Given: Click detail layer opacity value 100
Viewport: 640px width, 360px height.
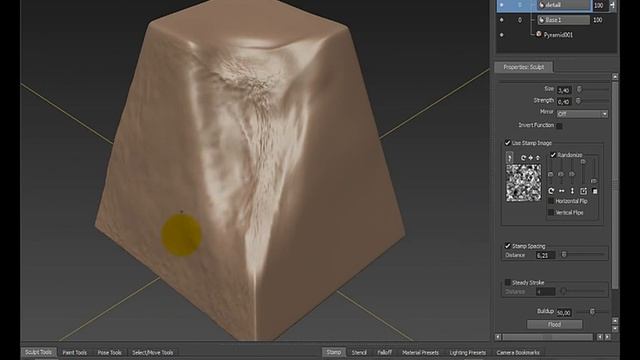Looking at the screenshot, I should [x=599, y=5].
